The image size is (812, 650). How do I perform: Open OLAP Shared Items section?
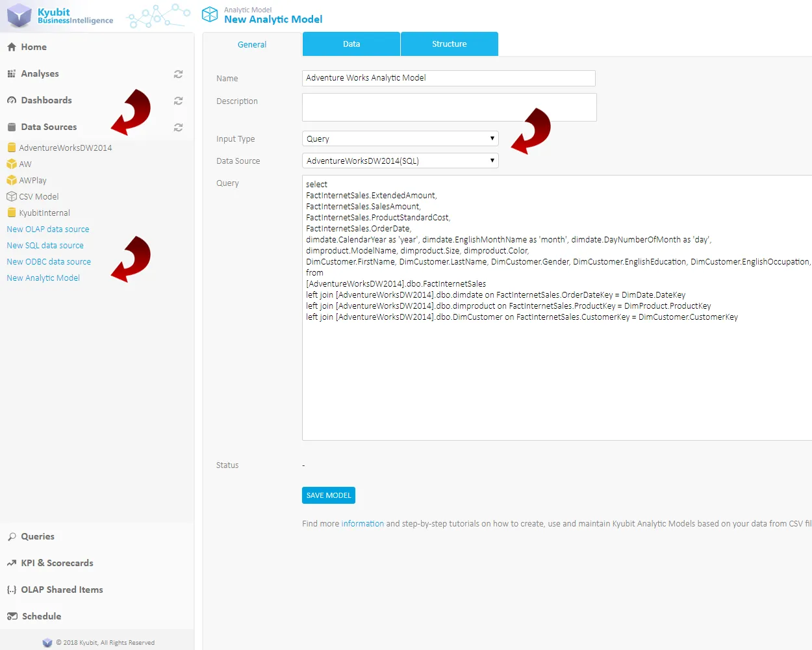[x=62, y=590]
